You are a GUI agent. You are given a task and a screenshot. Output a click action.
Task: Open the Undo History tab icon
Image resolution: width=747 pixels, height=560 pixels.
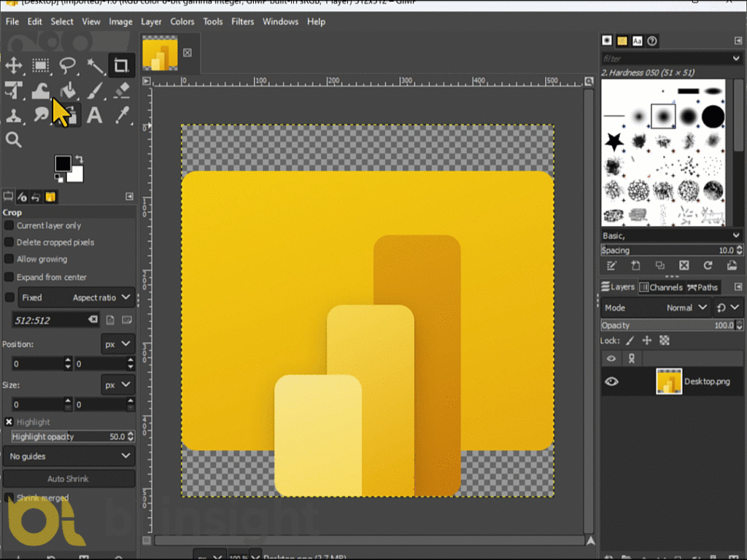(36, 197)
